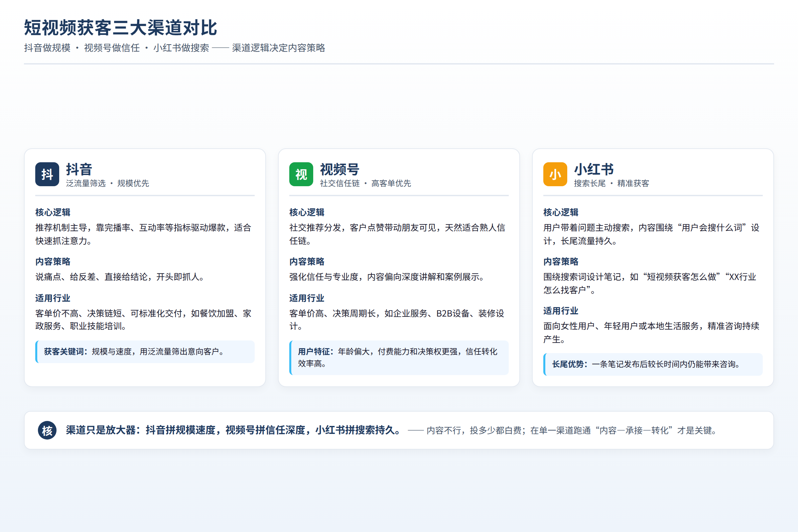Click the subtitle starting 抖音做规模
This screenshot has height=532, width=798.
coord(174,48)
